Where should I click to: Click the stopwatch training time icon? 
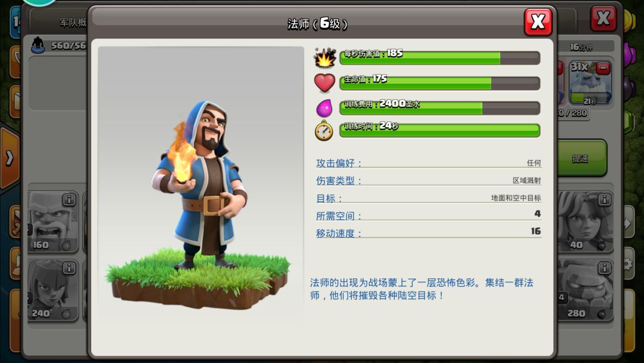point(324,131)
